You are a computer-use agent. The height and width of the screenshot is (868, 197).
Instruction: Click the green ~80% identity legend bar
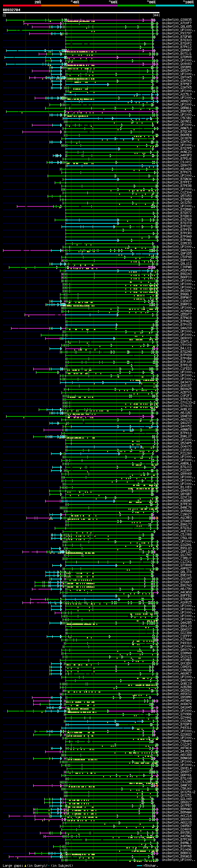(137, 6)
